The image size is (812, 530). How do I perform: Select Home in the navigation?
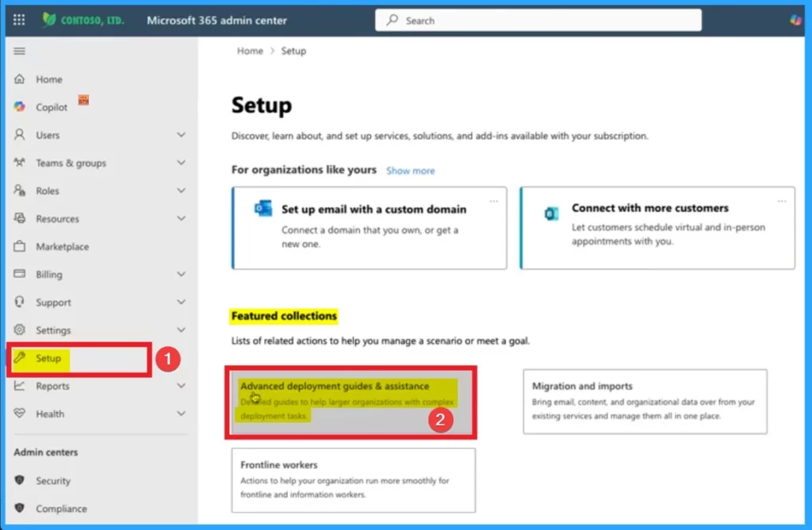tap(48, 79)
